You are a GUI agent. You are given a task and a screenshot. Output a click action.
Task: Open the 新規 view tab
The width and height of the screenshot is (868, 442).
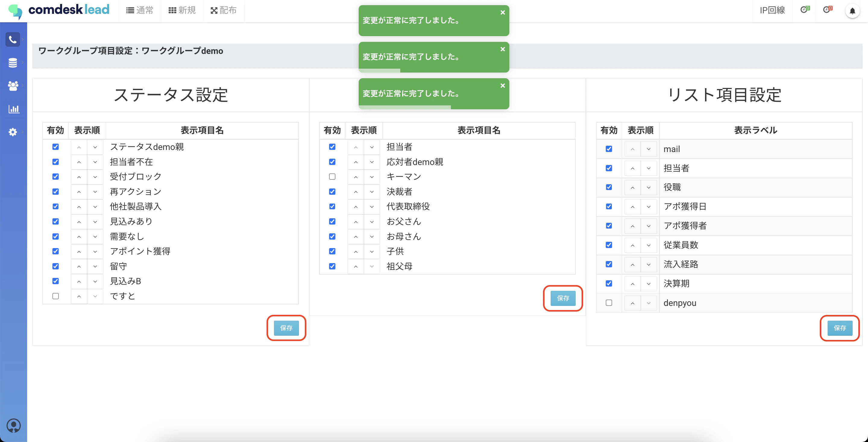click(182, 11)
